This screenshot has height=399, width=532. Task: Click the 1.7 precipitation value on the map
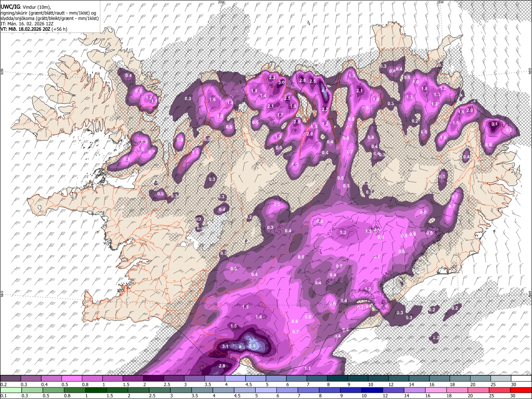coord(280,115)
